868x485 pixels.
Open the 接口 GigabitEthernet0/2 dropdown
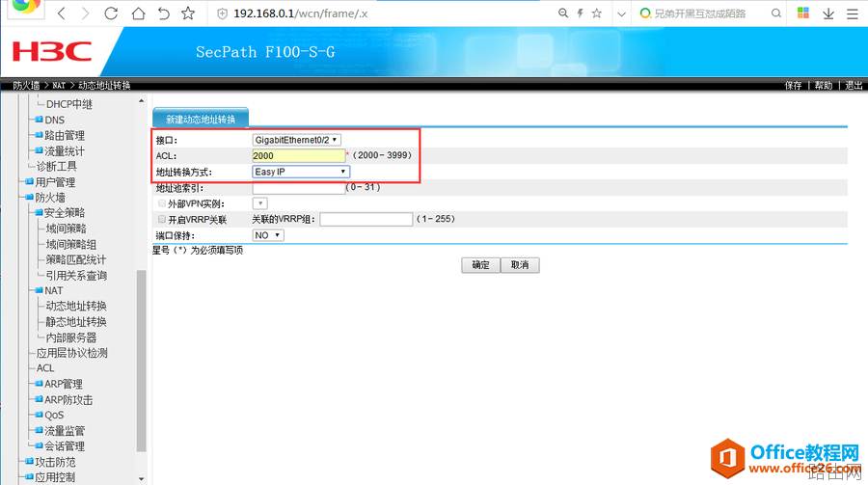tap(296, 140)
